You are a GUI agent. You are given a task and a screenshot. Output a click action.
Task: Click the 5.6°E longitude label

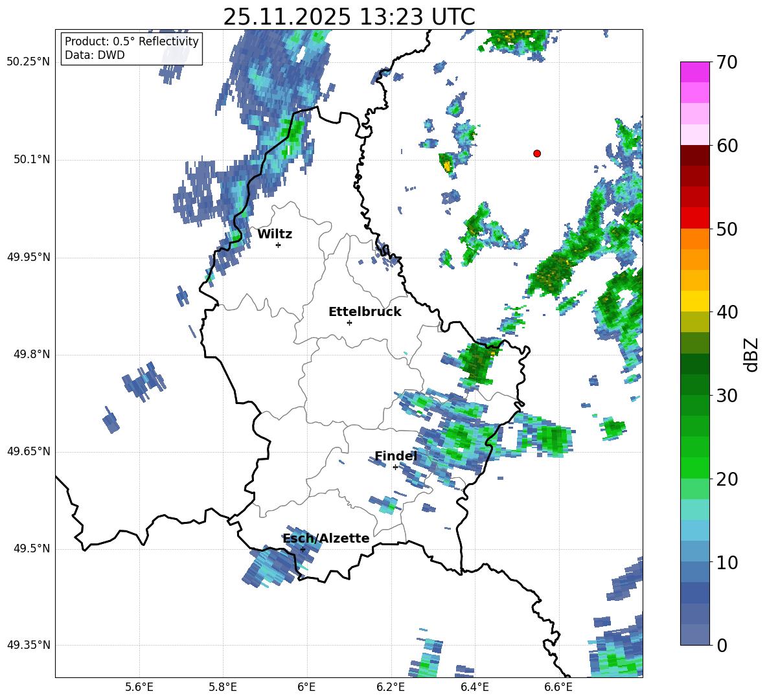[x=139, y=687]
